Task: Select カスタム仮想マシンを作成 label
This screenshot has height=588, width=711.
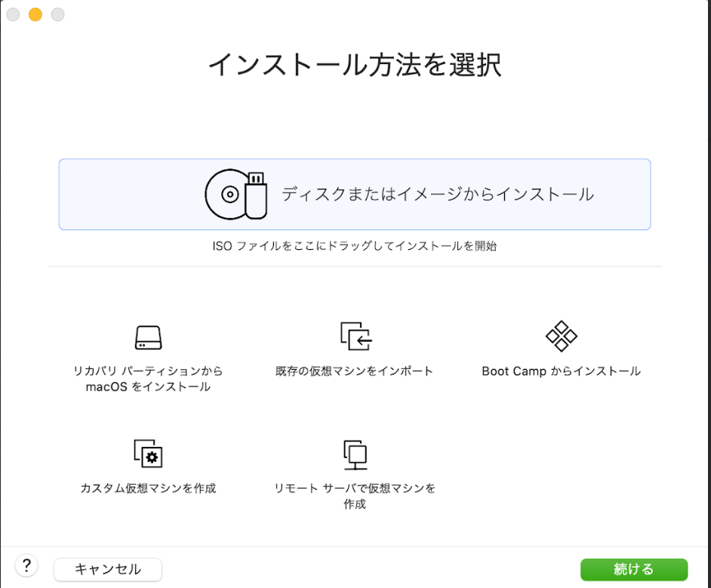Action: click(148, 488)
